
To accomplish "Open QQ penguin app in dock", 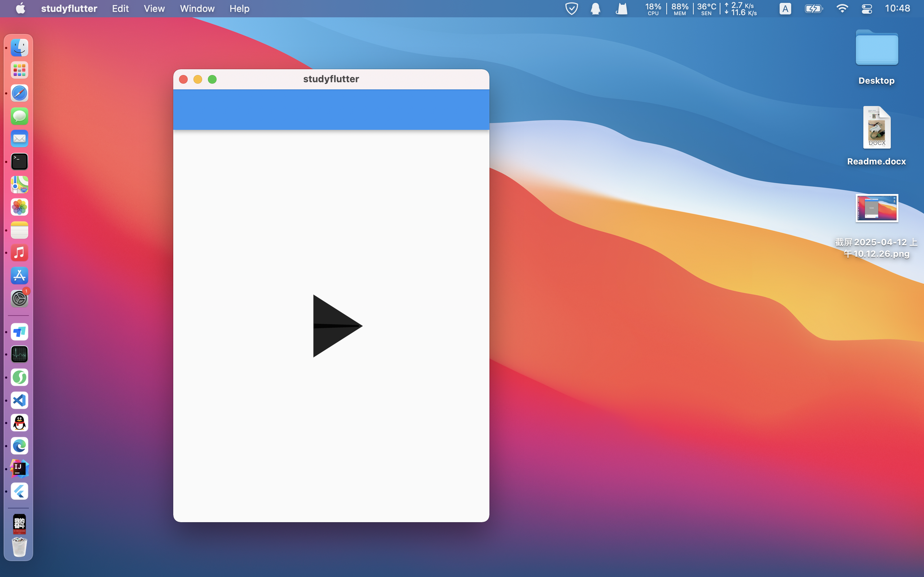I will point(19,423).
